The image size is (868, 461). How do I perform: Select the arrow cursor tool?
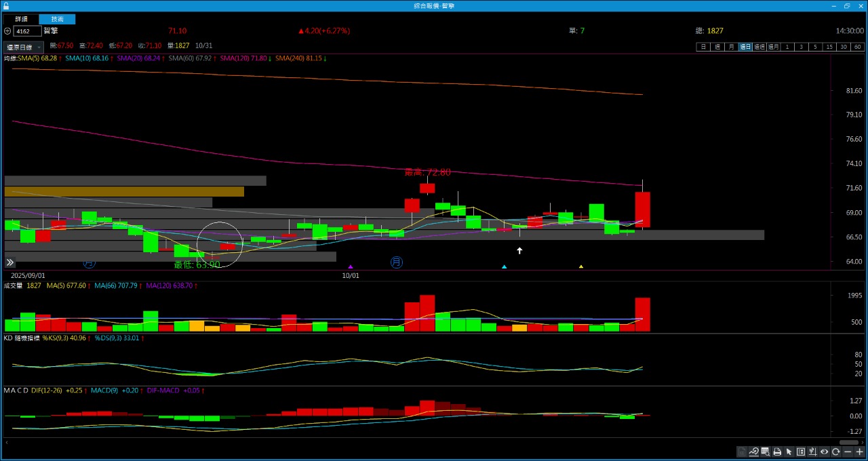789,452
